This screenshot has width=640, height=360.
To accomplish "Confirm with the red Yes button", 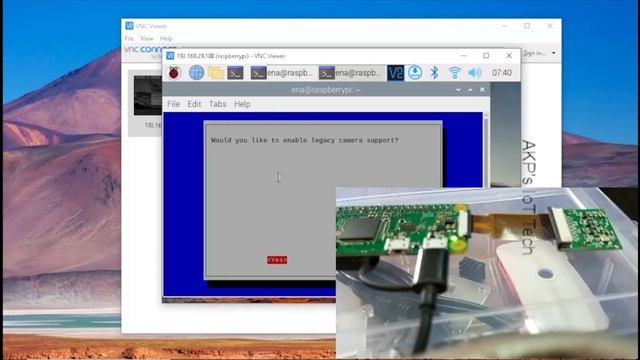I will [x=277, y=260].
